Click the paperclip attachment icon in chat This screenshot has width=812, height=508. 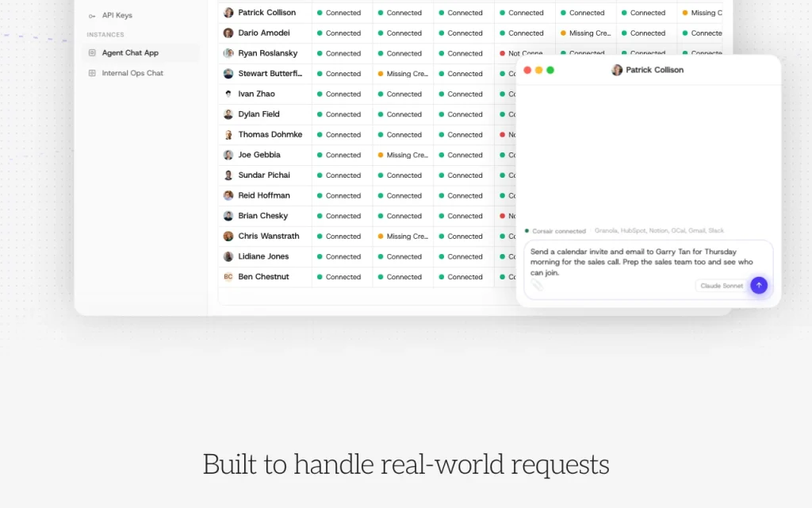(537, 285)
